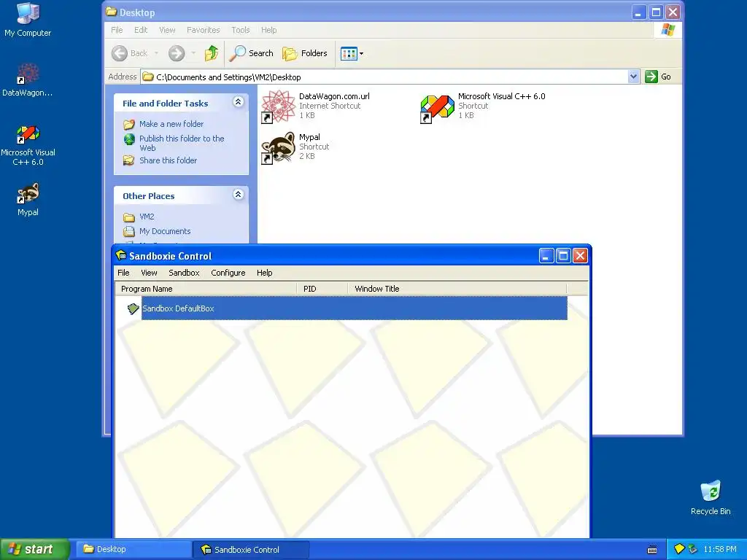Open Sandboxie Control View menu
Image resolution: width=747 pixels, height=560 pixels.
(x=149, y=273)
